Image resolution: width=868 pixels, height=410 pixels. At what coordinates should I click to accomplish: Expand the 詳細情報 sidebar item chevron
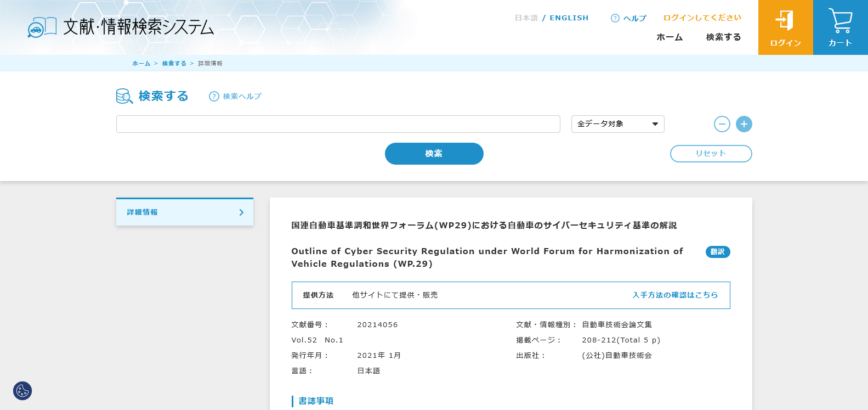(241, 212)
